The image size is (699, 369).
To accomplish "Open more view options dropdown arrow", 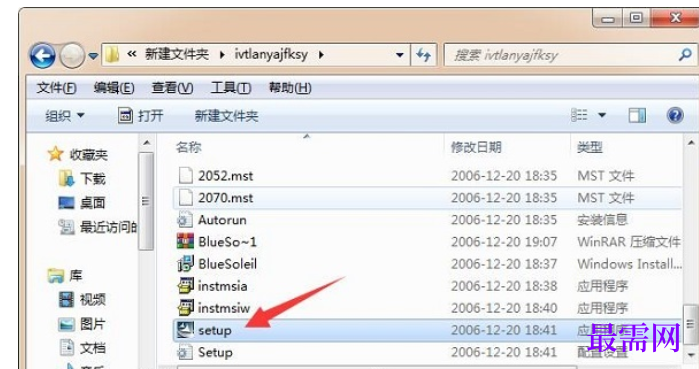I will pyautogui.click(x=602, y=115).
